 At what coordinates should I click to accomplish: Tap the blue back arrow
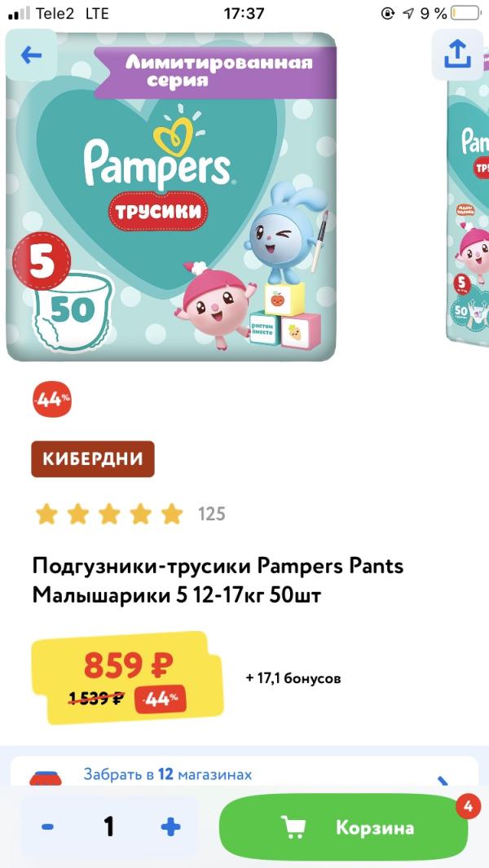tap(31, 55)
